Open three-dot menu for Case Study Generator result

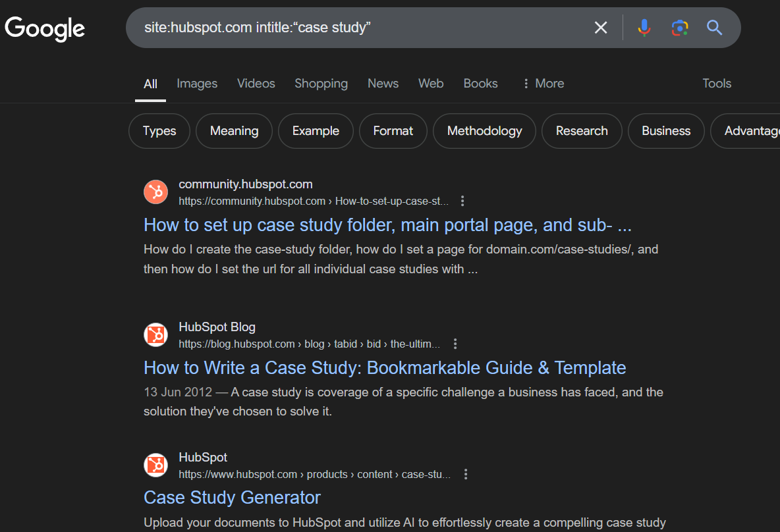(466, 474)
